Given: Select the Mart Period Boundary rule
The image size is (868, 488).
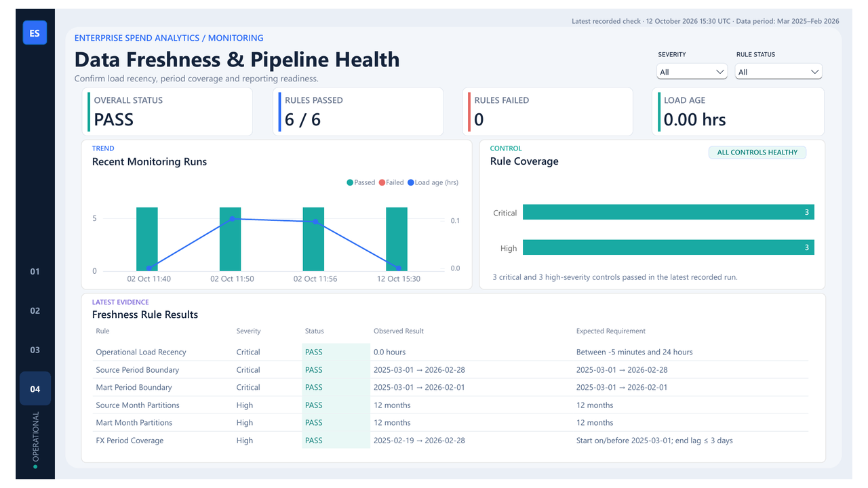Looking at the screenshot, I should tap(134, 388).
